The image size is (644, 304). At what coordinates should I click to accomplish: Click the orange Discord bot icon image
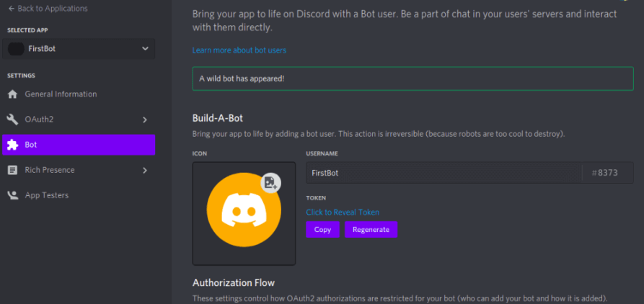(x=244, y=210)
